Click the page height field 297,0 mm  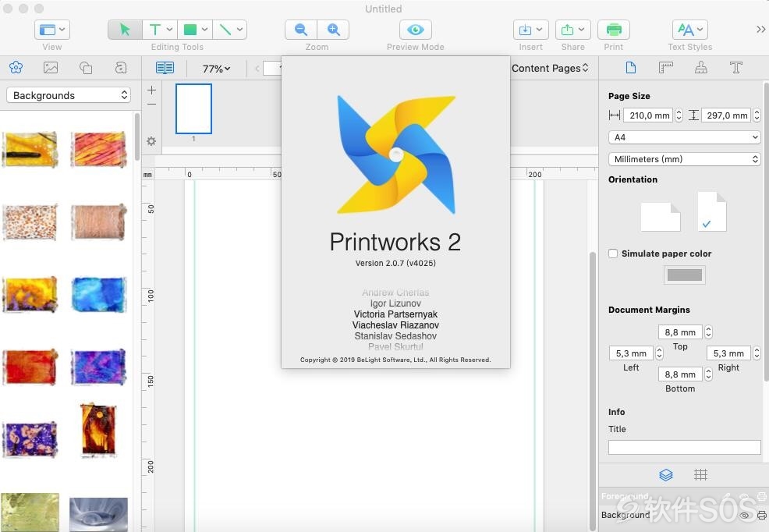tap(727, 115)
